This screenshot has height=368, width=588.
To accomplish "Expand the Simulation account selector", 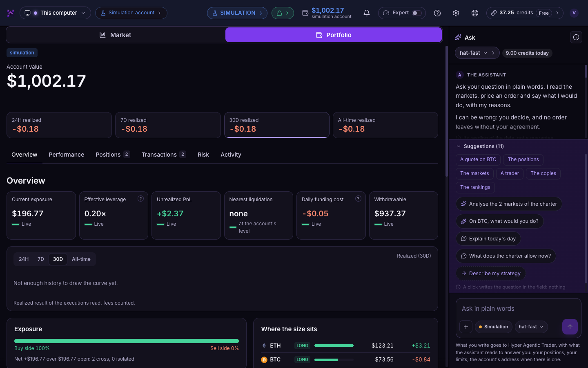I will coord(131,13).
